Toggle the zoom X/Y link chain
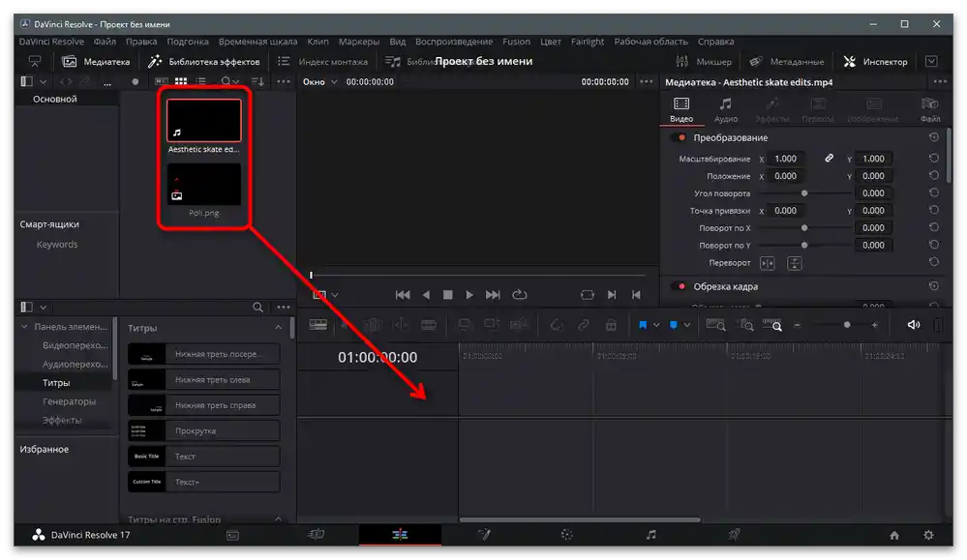This screenshot has height=560, width=967. point(830,159)
